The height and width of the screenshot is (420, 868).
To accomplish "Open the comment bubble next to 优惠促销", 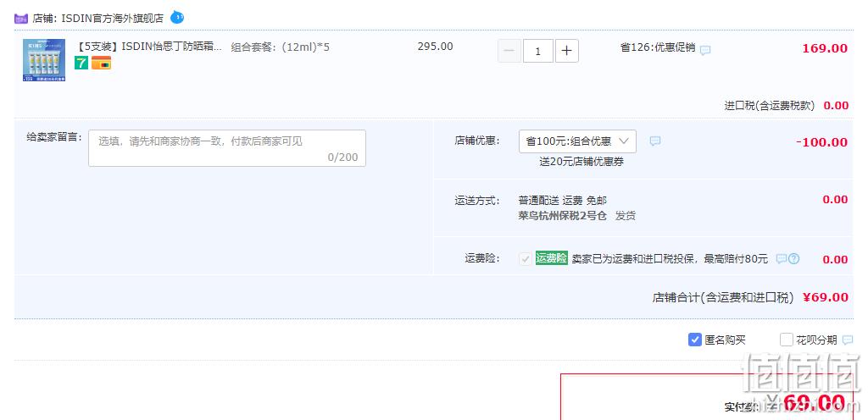I will (705, 50).
